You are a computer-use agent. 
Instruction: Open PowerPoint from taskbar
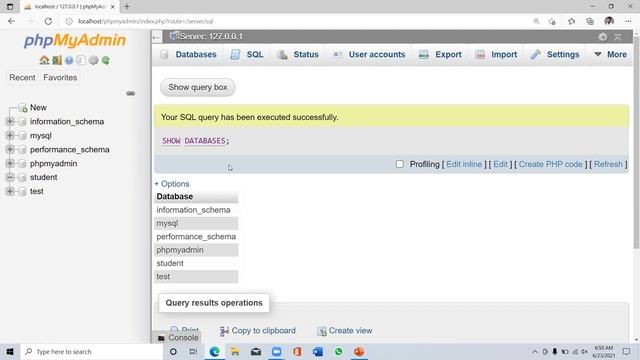[359, 351]
